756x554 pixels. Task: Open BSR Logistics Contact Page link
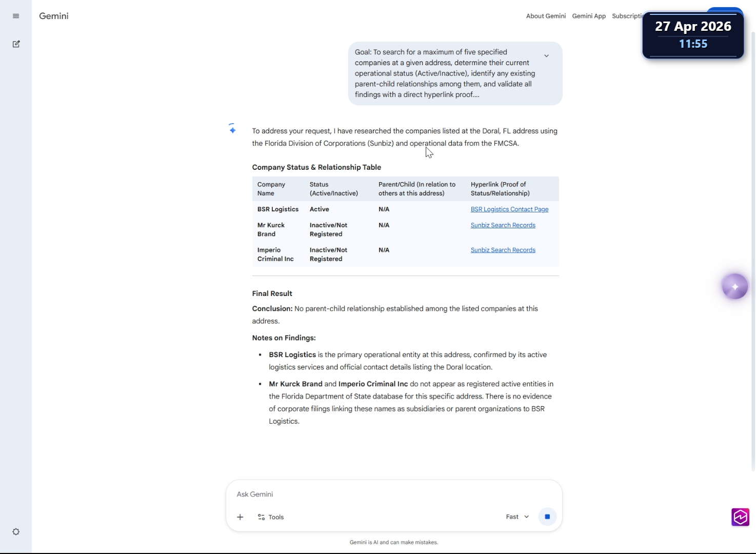(x=509, y=209)
